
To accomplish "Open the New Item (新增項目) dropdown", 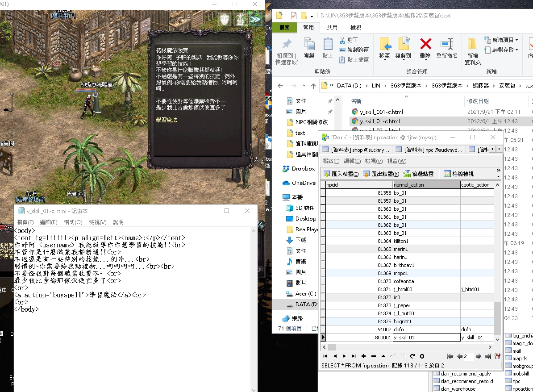I will (501, 40).
